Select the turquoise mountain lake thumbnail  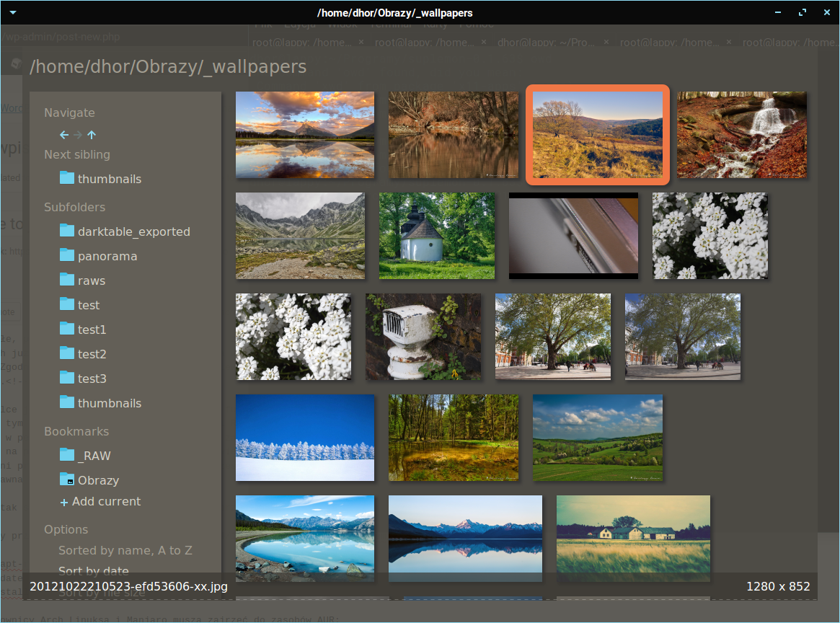[305, 539]
